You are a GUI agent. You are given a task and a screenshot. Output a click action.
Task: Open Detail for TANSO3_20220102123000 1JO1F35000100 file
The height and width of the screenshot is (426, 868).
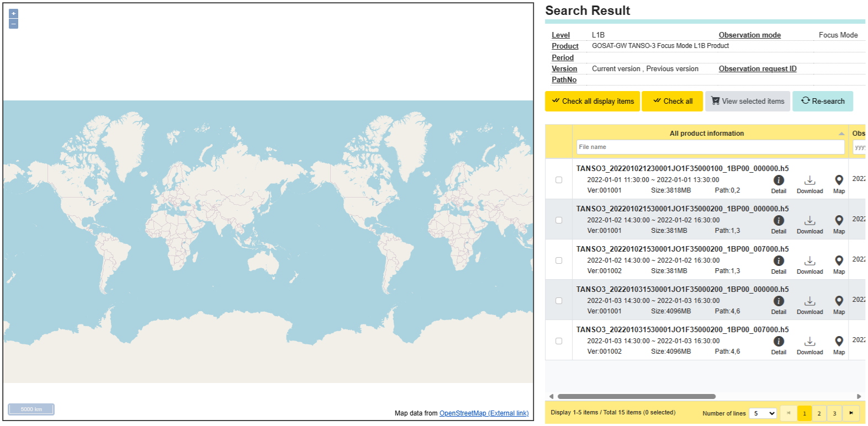(x=779, y=184)
